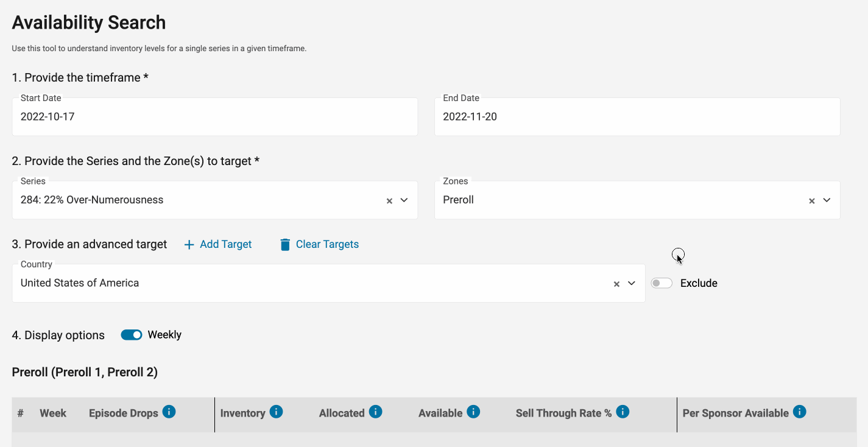Clear the Series selection with the x icon
Viewport: 868px width, 447px height.
tap(389, 200)
